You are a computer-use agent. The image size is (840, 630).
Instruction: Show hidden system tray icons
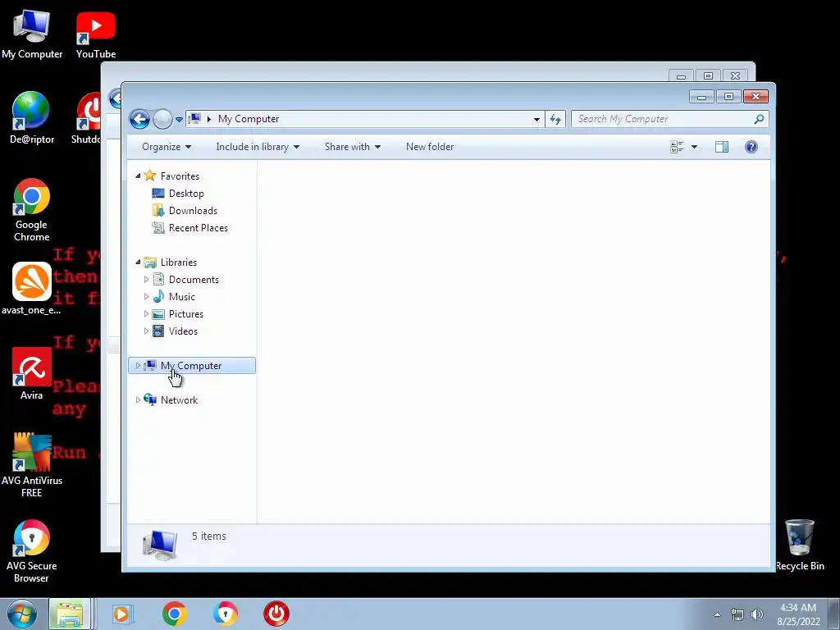coord(717,614)
